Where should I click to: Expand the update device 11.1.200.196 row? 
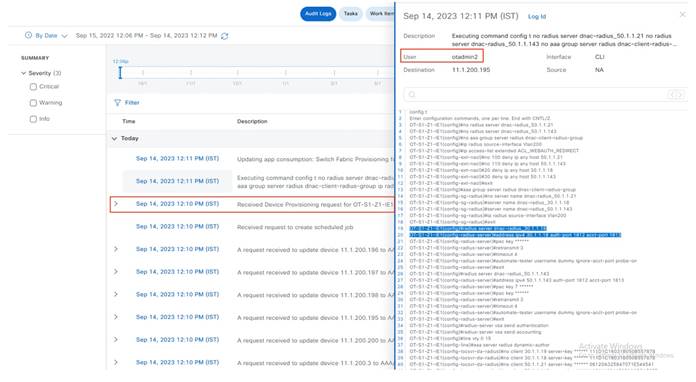(x=116, y=249)
